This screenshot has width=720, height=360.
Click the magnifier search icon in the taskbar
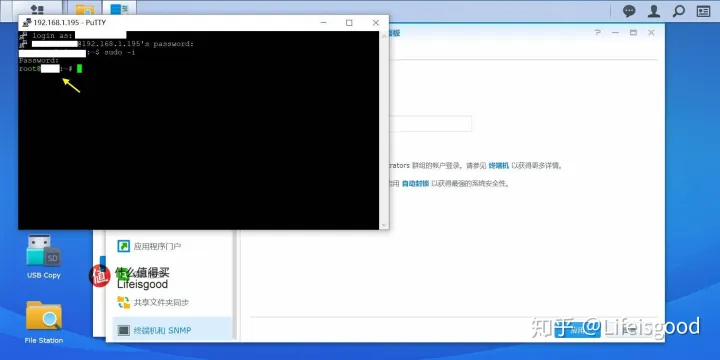[679, 11]
